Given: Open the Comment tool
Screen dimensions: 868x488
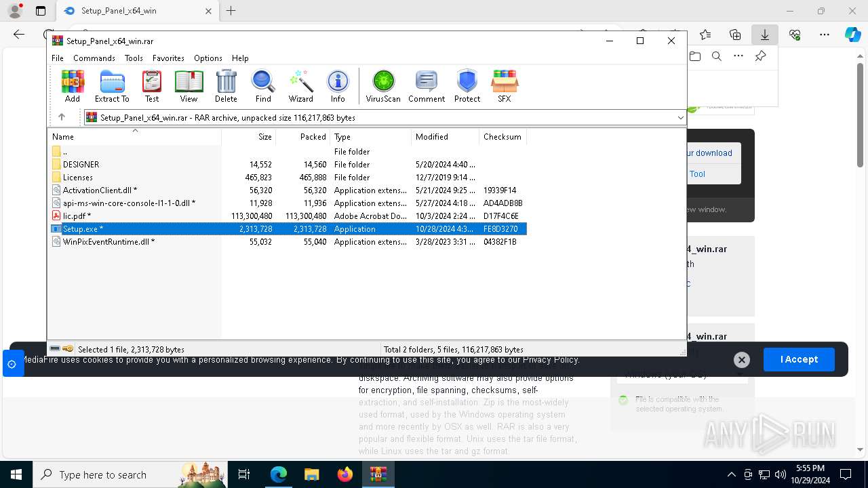Looking at the screenshot, I should tap(427, 86).
